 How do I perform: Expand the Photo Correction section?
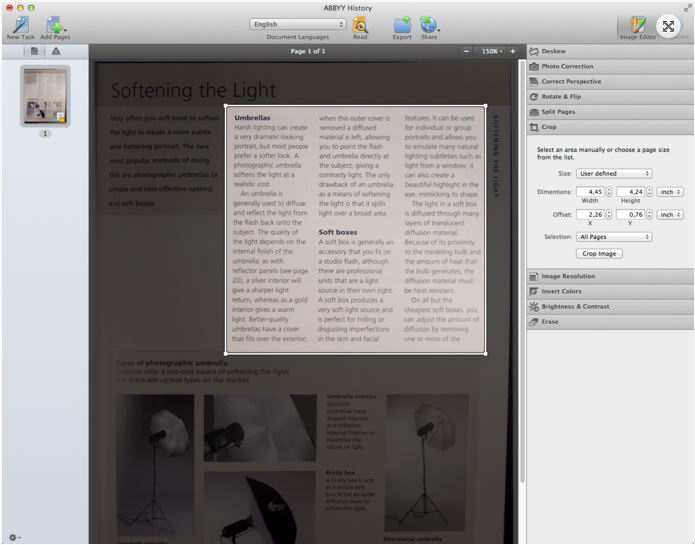610,66
